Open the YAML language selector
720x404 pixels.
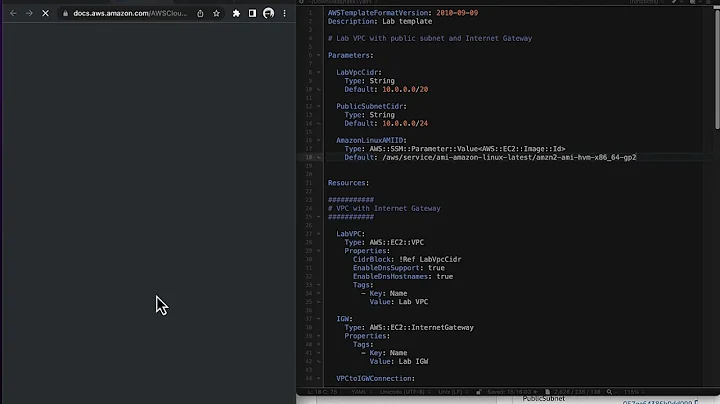tap(362, 392)
